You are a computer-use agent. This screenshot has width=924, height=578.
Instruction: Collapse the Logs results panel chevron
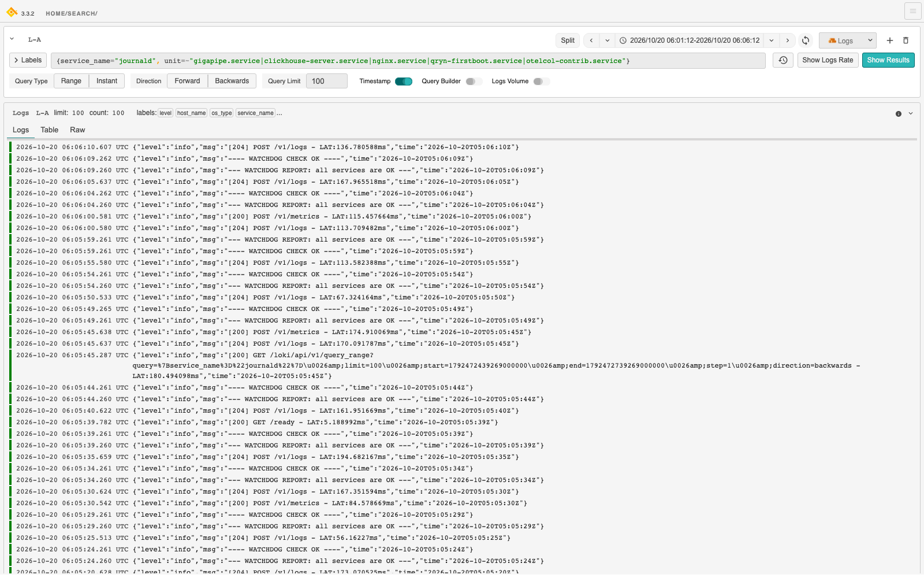(x=911, y=114)
